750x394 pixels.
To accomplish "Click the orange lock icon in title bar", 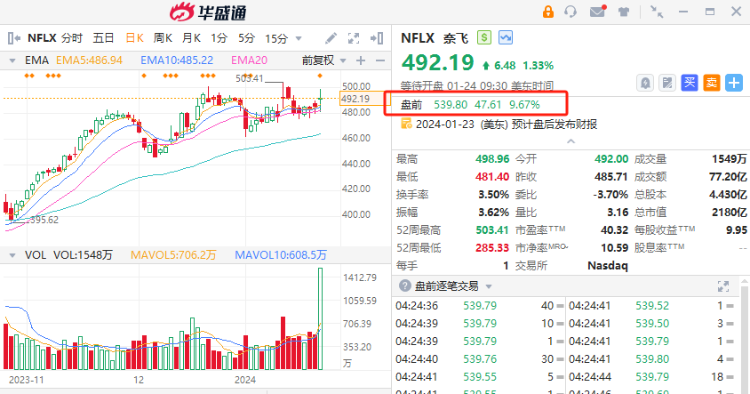I will point(548,11).
